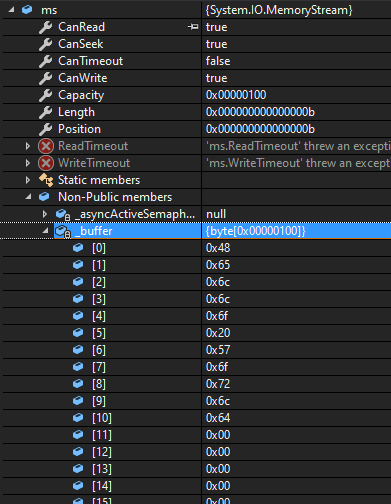This screenshot has width=391, height=504.
Task: Select array element [3]
Action: [x=99, y=299]
